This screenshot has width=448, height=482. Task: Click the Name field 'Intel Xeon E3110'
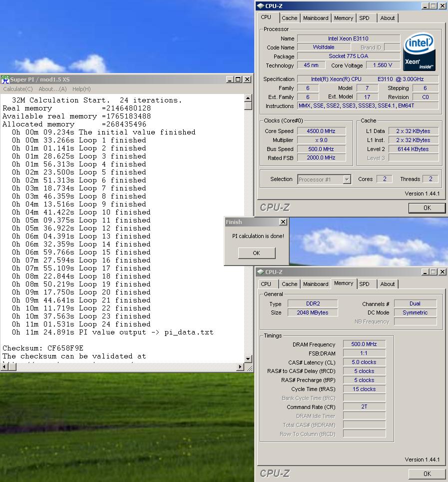tap(349, 38)
